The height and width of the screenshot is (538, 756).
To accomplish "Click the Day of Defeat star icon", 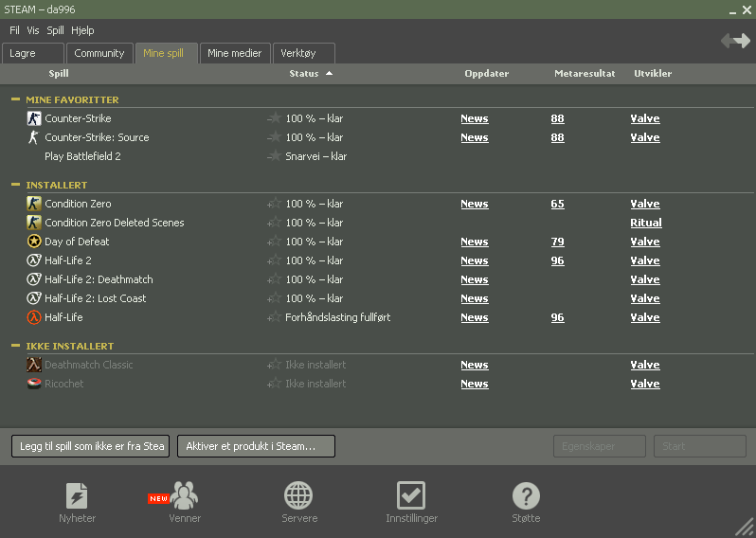I will [34, 242].
